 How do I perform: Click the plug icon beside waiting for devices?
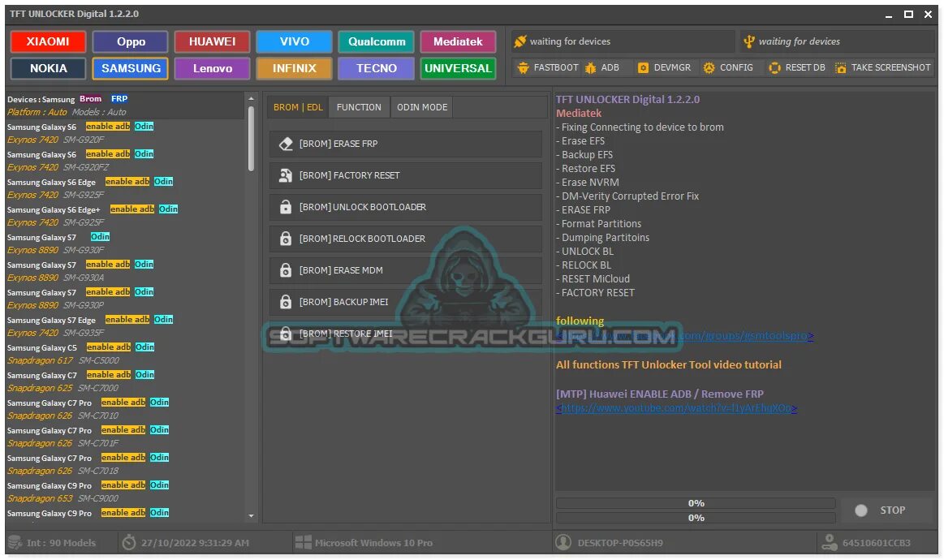point(520,41)
